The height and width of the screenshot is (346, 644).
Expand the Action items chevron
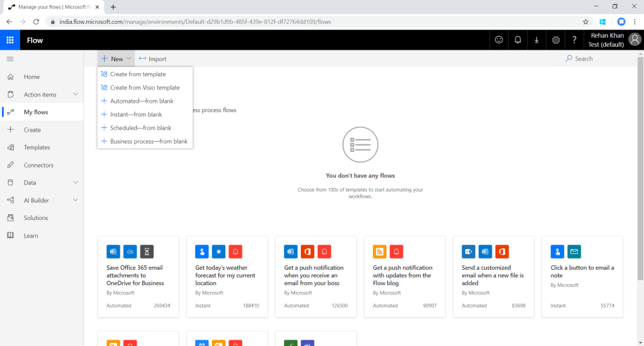click(76, 95)
